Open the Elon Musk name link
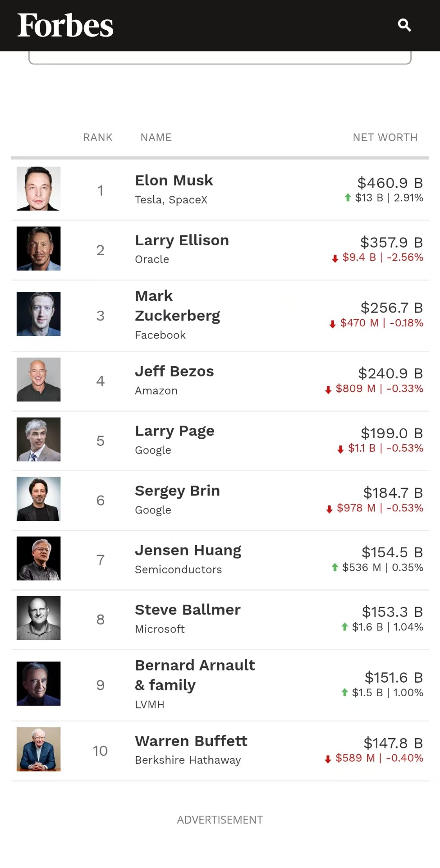Screen dimensions: 440x868 pos(174,180)
